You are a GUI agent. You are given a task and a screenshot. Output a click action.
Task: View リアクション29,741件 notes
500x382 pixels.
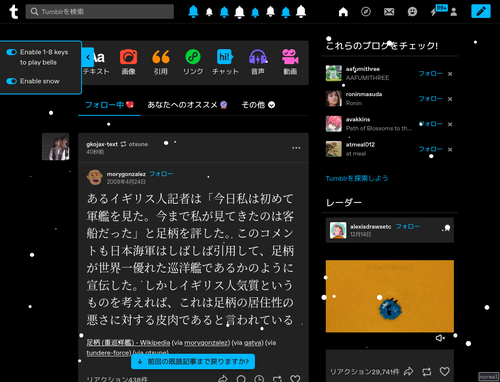[364, 372]
